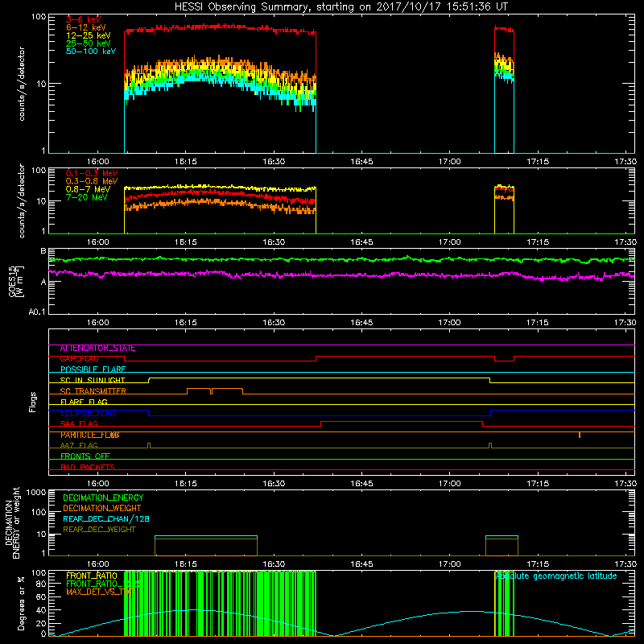644x644 pixels.
Task: Select the DECIMATION_ENERGY legend label
Action: [x=103, y=497]
